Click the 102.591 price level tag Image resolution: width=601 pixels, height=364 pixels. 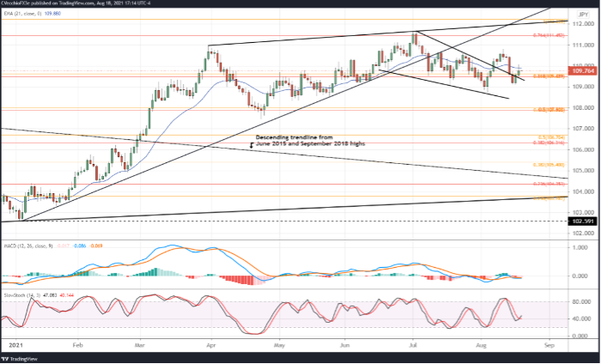pos(583,221)
